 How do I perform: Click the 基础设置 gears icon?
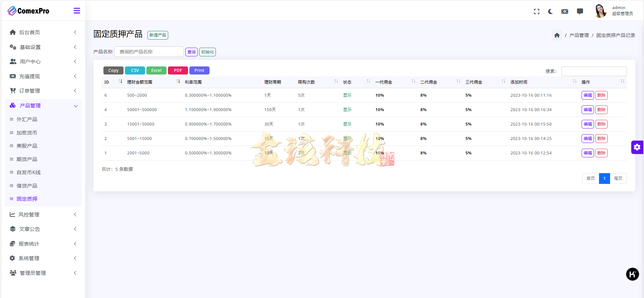click(13, 47)
